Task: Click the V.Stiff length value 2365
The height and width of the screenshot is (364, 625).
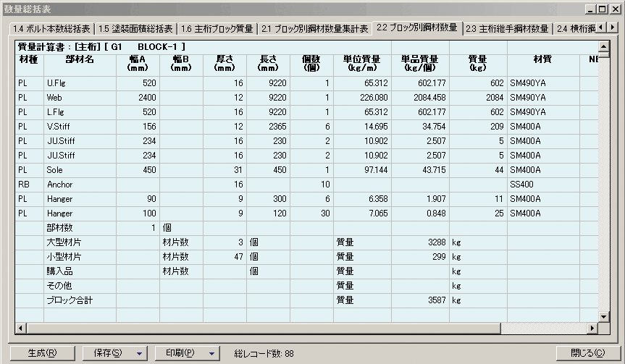Action: [268, 127]
